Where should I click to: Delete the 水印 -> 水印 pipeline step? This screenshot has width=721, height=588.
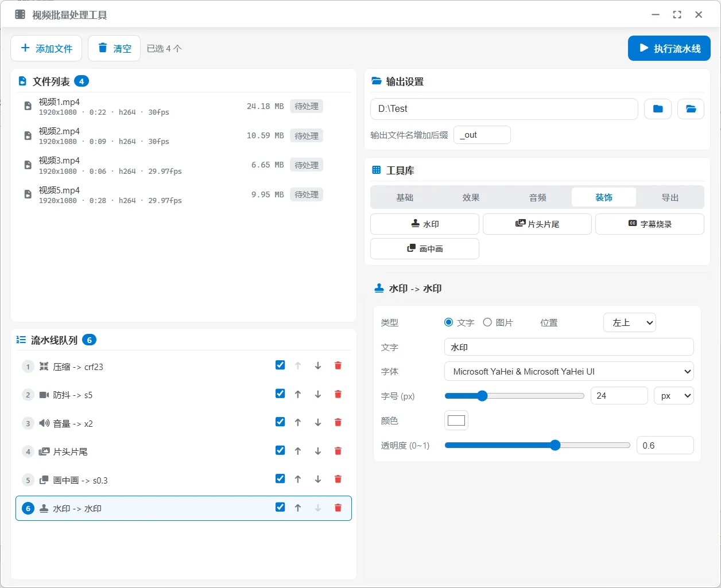point(338,508)
